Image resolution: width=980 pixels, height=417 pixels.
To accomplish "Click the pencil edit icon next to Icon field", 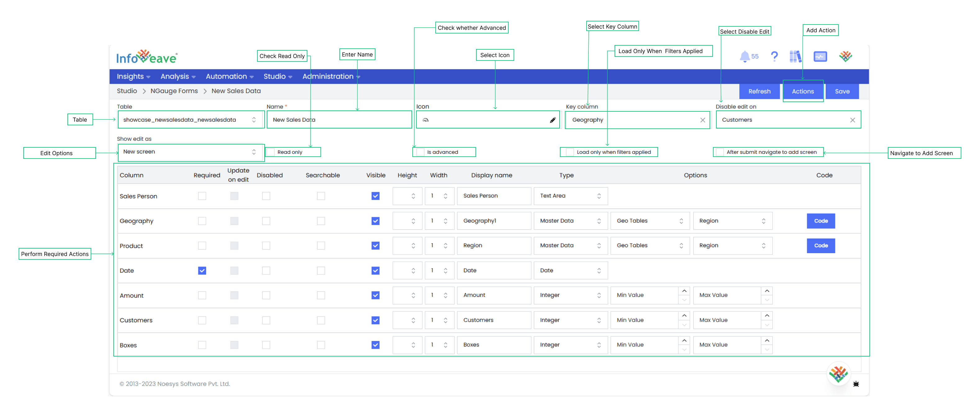I will tap(552, 120).
